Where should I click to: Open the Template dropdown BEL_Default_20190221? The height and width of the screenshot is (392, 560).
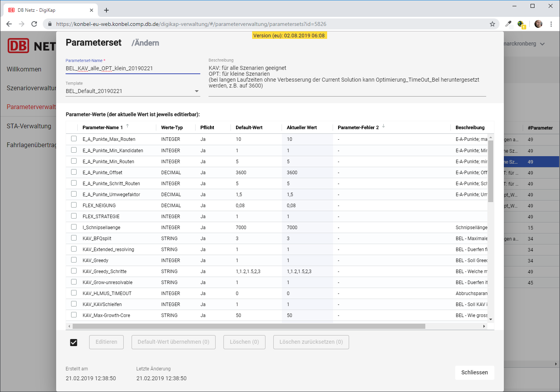133,91
